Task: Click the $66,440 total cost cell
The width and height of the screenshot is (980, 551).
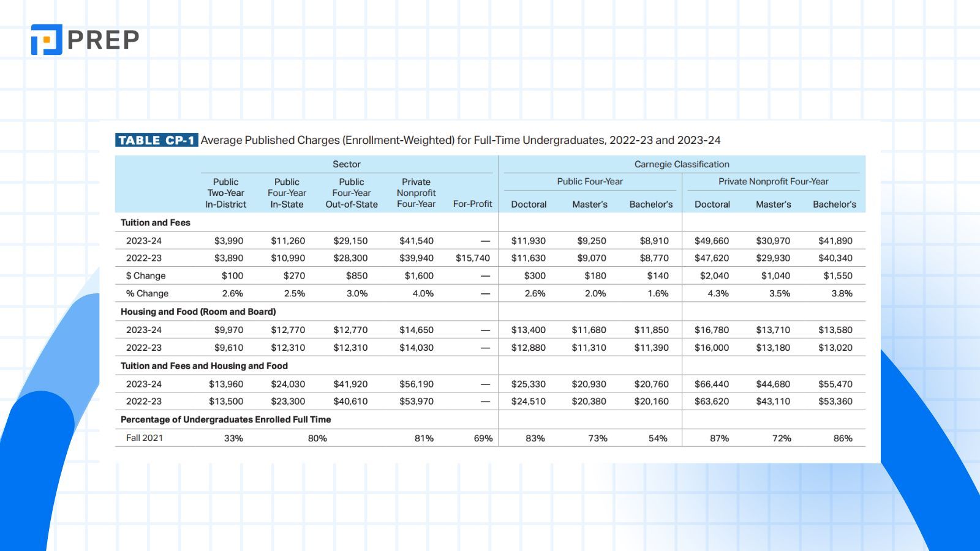Action: 712,384
